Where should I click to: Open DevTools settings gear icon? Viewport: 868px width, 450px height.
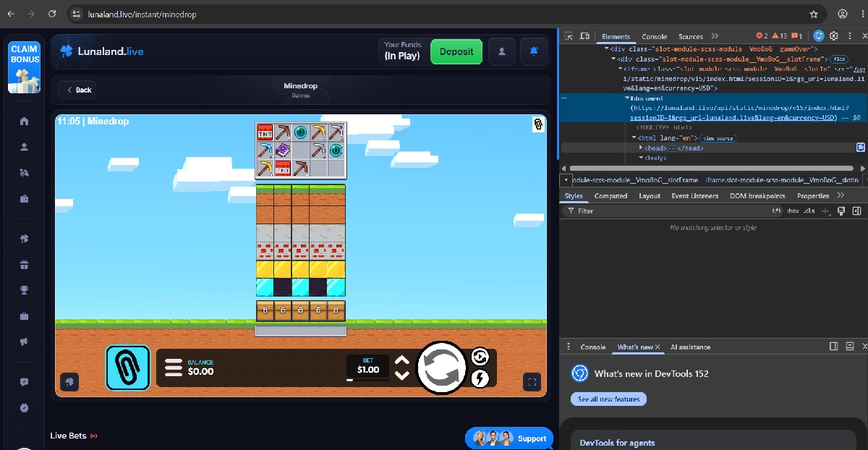pos(834,35)
